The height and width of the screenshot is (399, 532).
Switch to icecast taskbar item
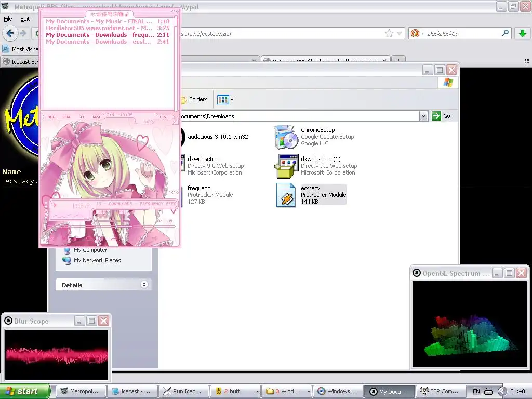click(x=132, y=391)
